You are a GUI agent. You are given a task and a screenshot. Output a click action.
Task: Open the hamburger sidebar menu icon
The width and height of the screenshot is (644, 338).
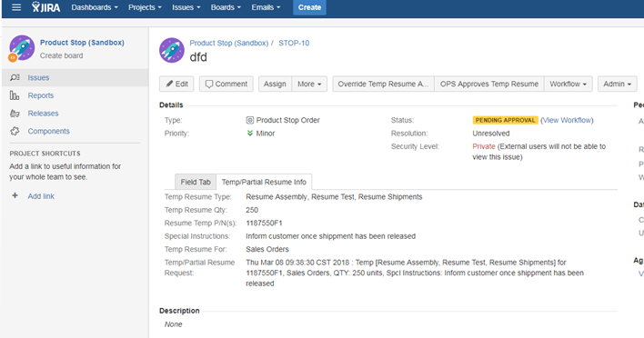pyautogui.click(x=16, y=7)
